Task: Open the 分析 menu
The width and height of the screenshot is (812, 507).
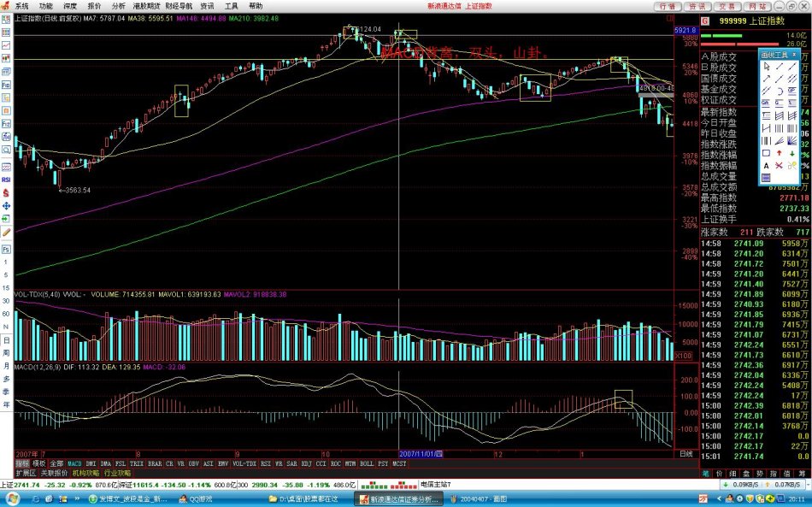Action: [x=118, y=6]
